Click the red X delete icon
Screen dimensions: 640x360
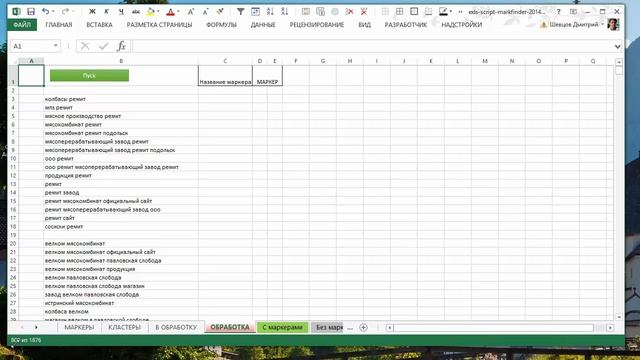click(x=364, y=12)
